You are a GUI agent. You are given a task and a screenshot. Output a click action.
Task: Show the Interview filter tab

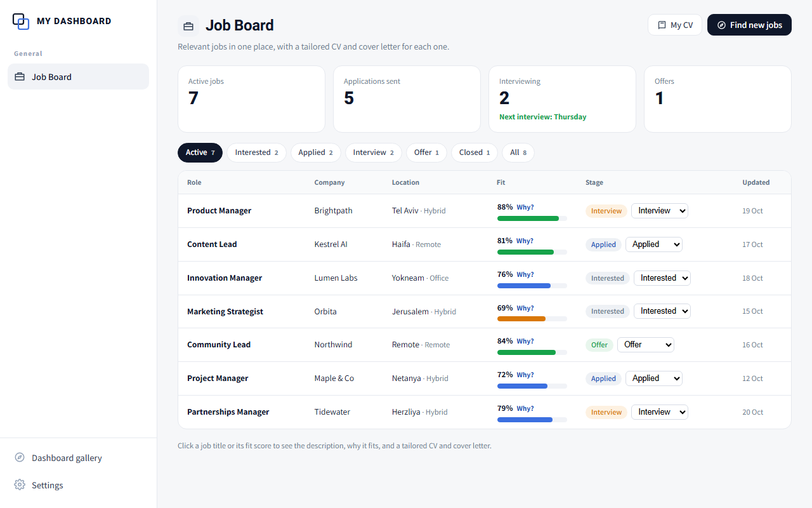pos(374,152)
